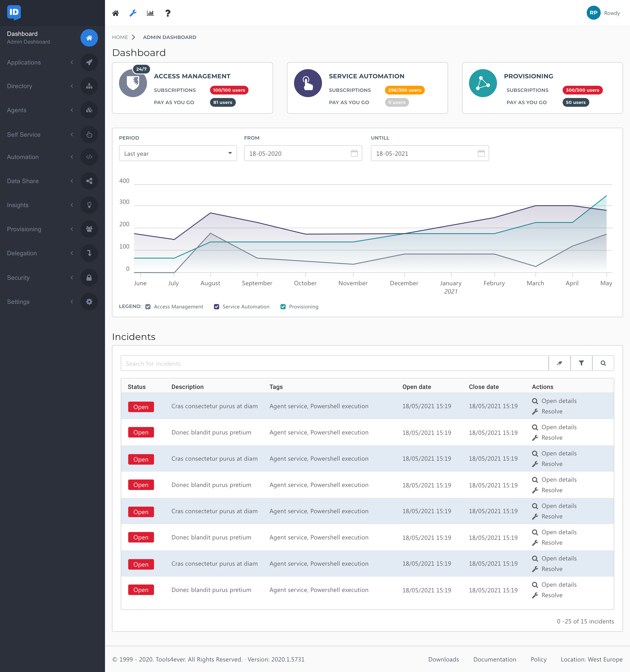This screenshot has width=630, height=672.
Task: Select Security in the sidebar menu
Action: click(x=18, y=278)
